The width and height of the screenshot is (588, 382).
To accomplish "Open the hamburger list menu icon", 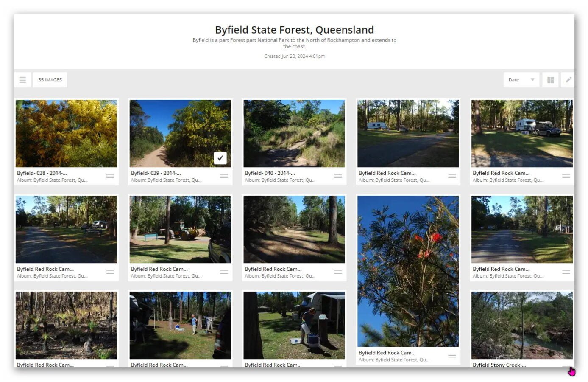I will pos(22,80).
